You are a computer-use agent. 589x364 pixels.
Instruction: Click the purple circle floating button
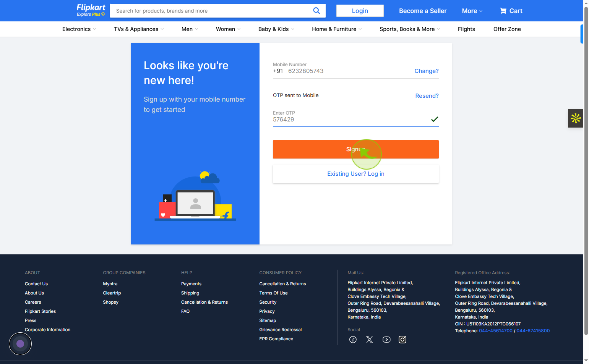pos(20,344)
